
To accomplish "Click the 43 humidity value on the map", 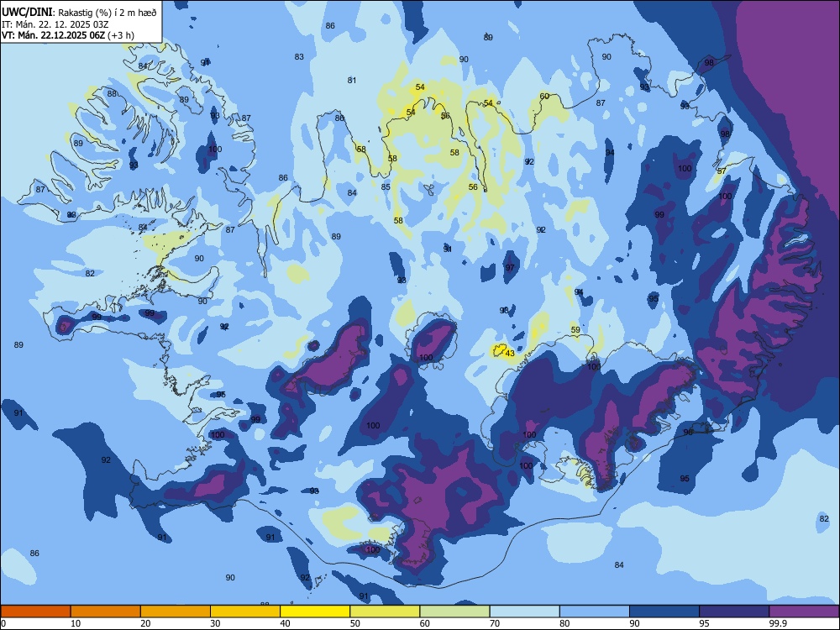I will click(510, 353).
